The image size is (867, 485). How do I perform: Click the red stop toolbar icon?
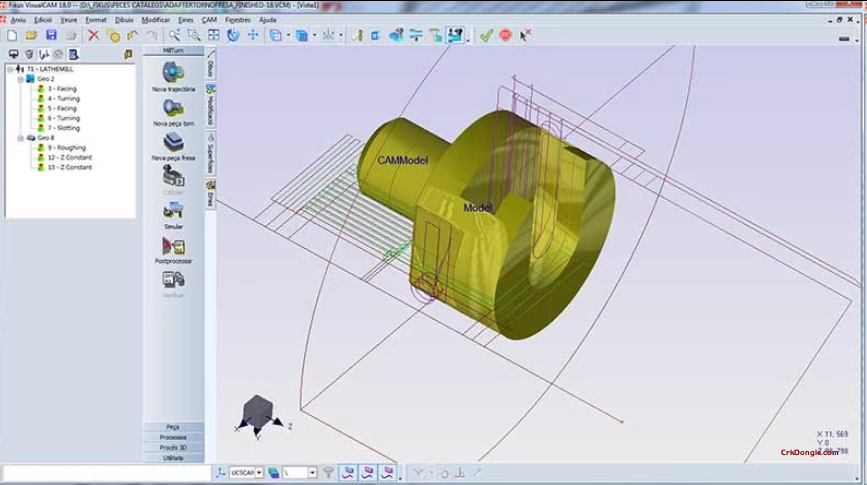(x=505, y=35)
